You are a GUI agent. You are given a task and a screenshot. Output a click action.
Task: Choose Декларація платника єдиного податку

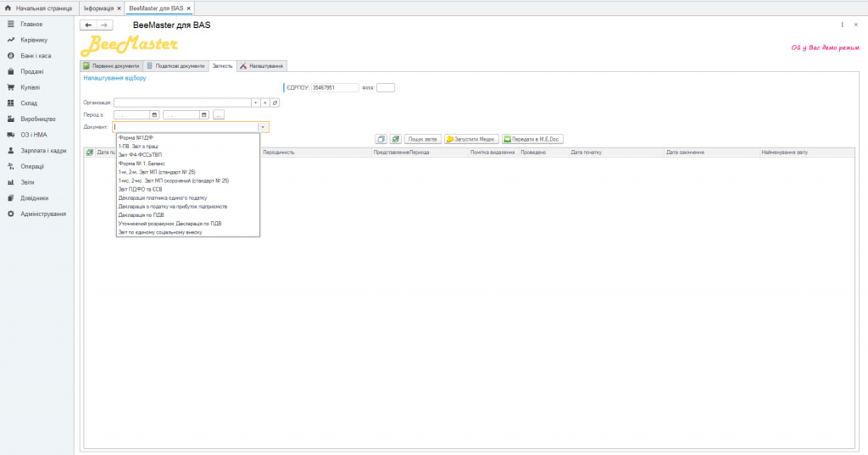187,197
